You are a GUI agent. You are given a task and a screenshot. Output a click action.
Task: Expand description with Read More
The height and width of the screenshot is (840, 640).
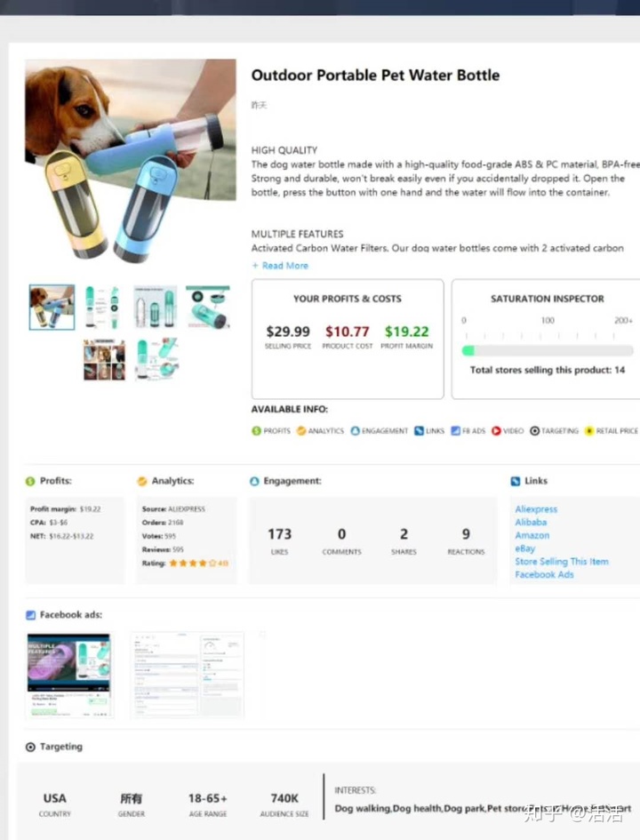pos(280,265)
